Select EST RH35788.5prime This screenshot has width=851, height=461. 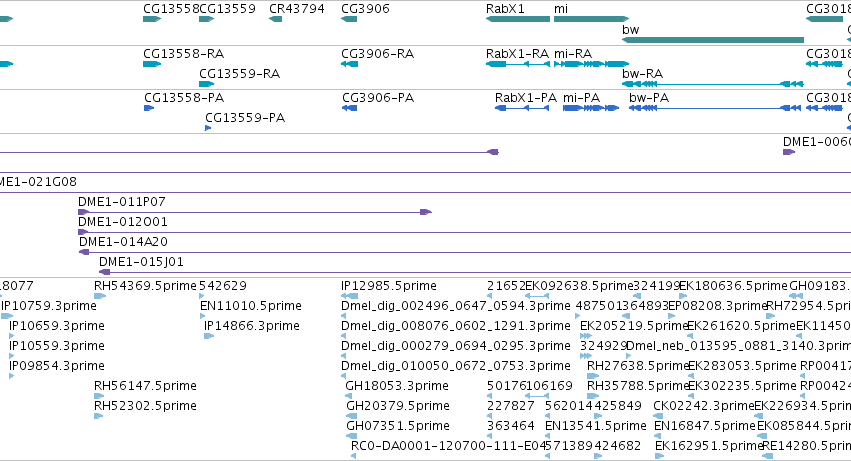click(x=593, y=396)
